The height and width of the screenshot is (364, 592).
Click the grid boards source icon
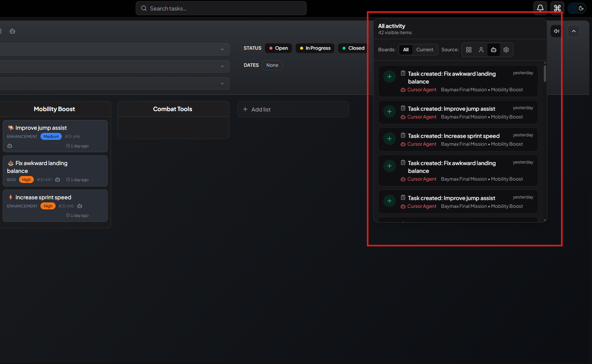[x=469, y=50]
